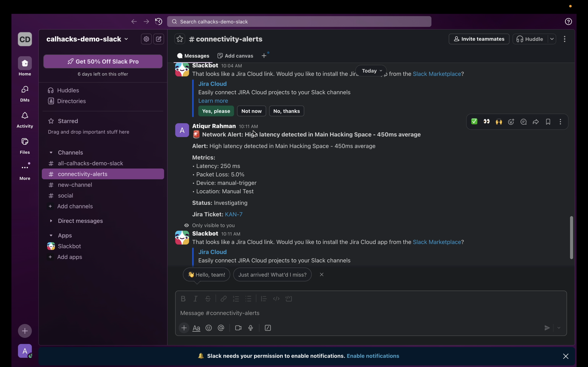Toggle bold formatting in composer
The image size is (588, 367).
(x=183, y=299)
